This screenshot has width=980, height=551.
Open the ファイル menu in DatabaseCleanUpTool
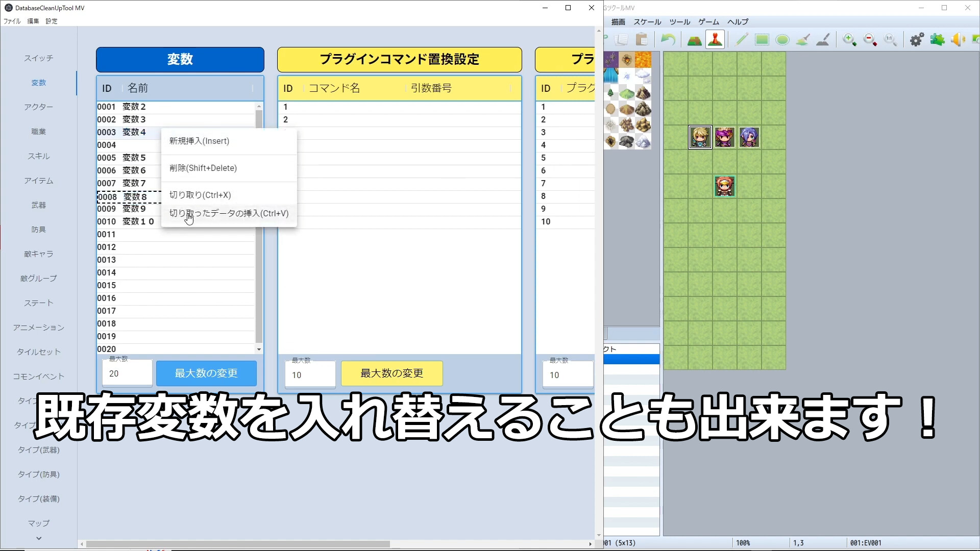click(11, 21)
